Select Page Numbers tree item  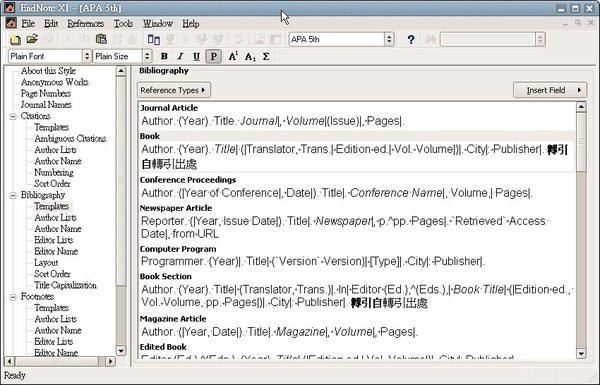tap(46, 93)
